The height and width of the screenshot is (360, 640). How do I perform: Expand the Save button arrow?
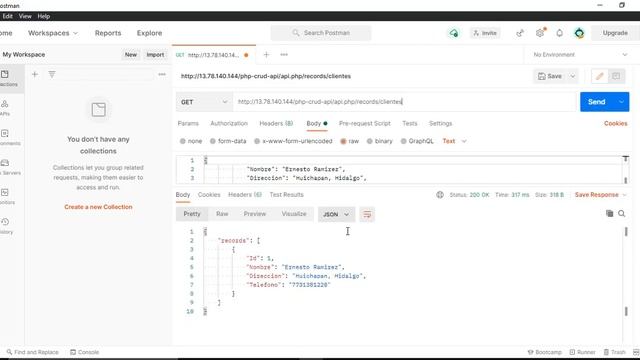pos(573,76)
